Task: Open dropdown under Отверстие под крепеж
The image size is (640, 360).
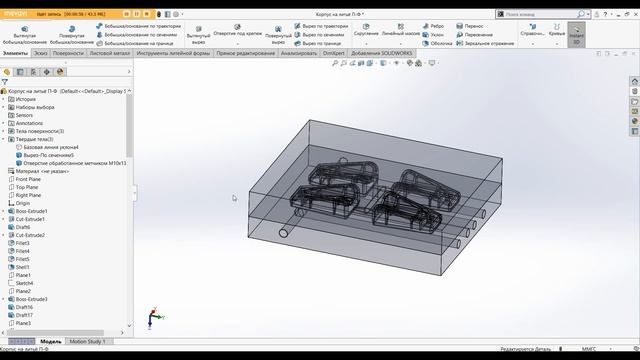Action: (238, 44)
